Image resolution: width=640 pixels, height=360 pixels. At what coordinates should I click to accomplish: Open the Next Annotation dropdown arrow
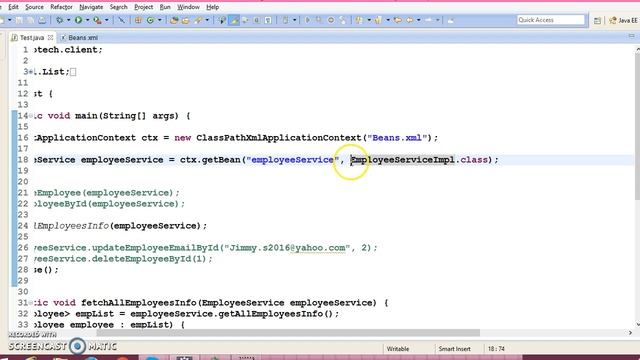369,20
